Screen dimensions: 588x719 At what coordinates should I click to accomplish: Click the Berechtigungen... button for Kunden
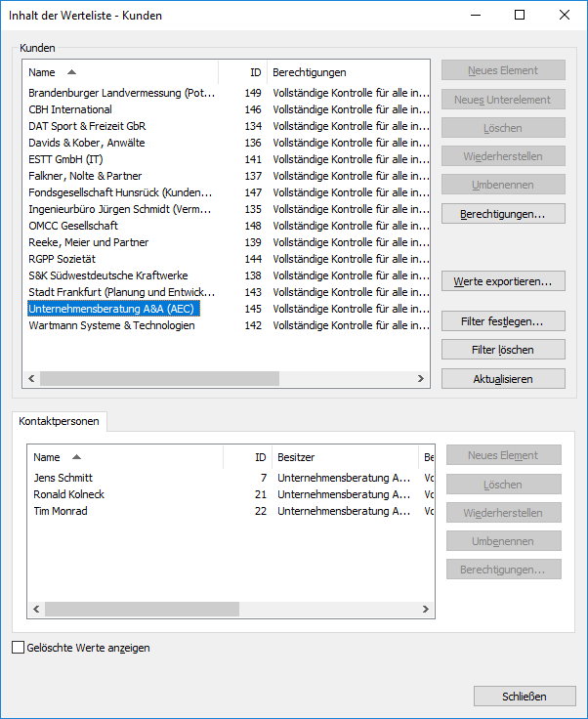tap(503, 213)
